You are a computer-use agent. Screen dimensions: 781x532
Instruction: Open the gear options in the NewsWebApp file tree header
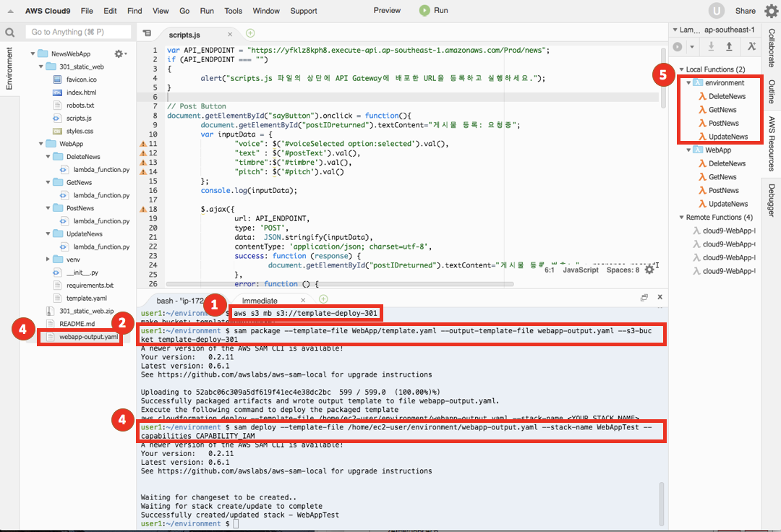click(x=120, y=53)
